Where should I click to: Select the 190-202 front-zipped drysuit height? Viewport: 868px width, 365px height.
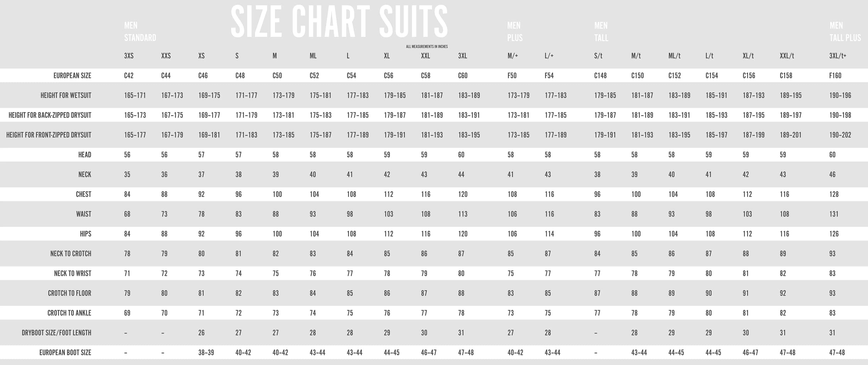[840, 135]
